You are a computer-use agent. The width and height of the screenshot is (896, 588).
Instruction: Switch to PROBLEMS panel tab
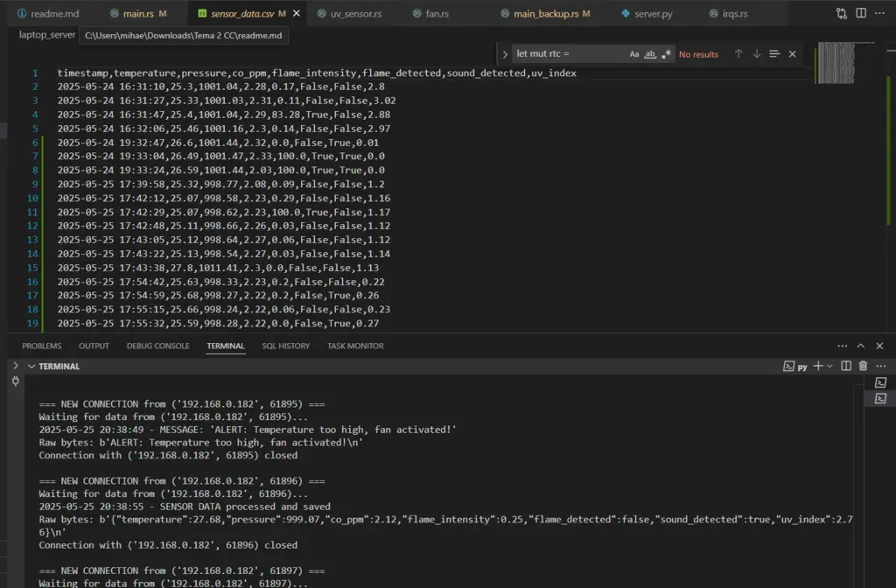(42, 346)
